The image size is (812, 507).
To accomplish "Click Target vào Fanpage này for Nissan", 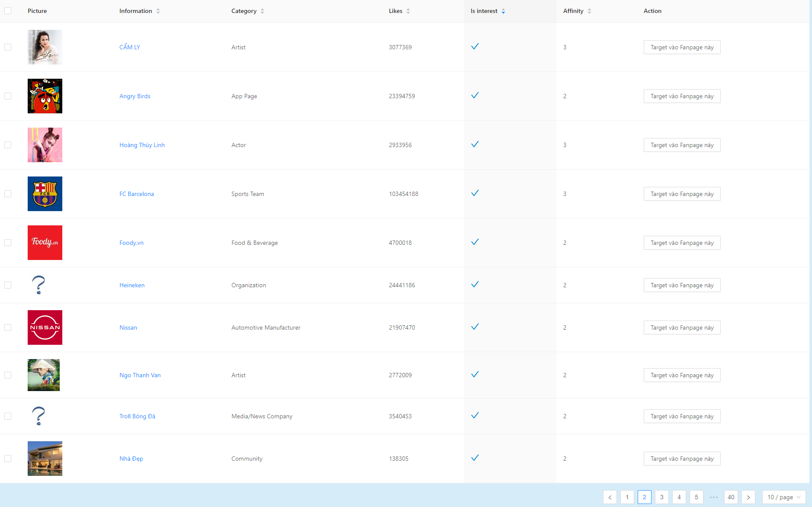I will tap(682, 327).
